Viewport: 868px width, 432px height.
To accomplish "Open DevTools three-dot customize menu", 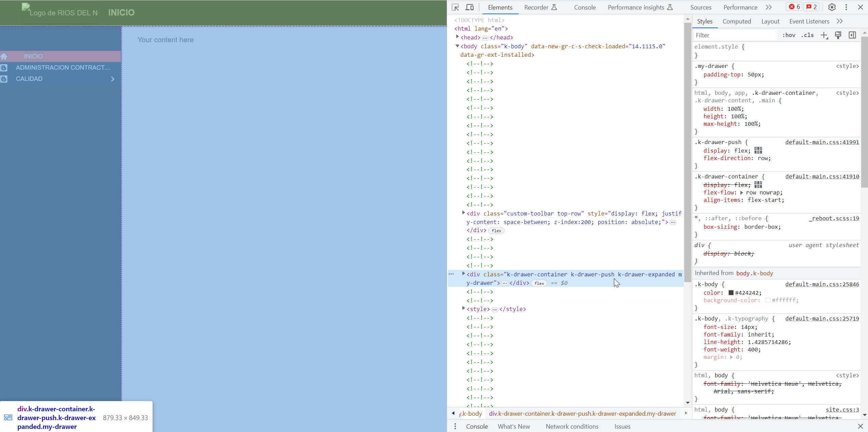I will pyautogui.click(x=846, y=7).
